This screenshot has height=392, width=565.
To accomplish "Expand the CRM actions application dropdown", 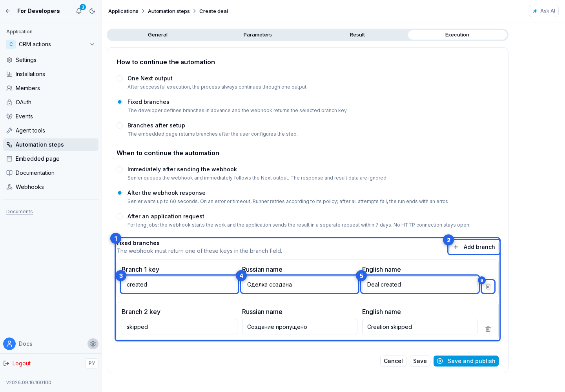I will pyautogui.click(x=51, y=44).
